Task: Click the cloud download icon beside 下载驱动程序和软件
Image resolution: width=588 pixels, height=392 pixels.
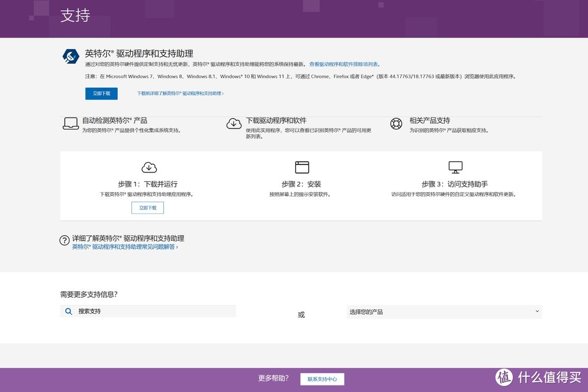Action: (234, 124)
